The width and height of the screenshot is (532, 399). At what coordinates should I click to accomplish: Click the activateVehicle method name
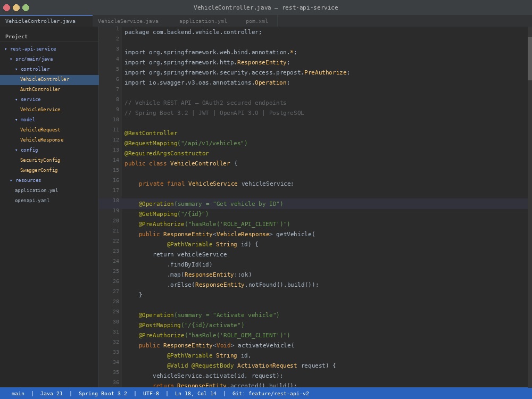point(264,345)
